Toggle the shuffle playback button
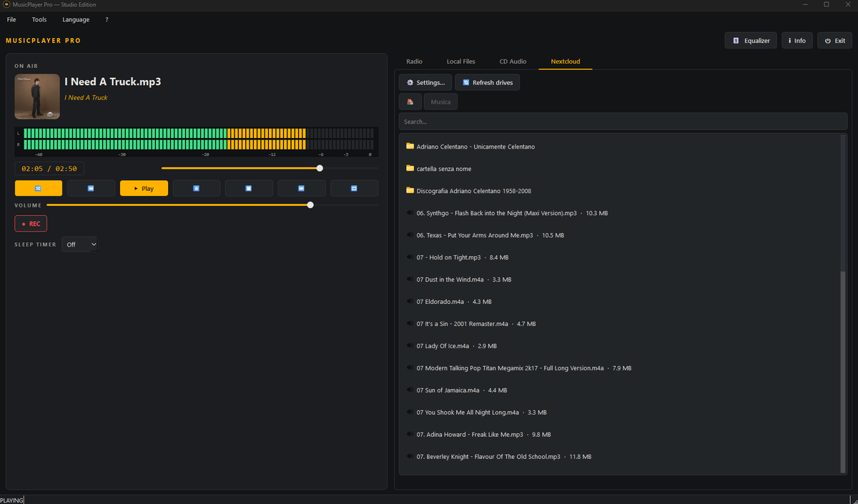 coord(39,188)
